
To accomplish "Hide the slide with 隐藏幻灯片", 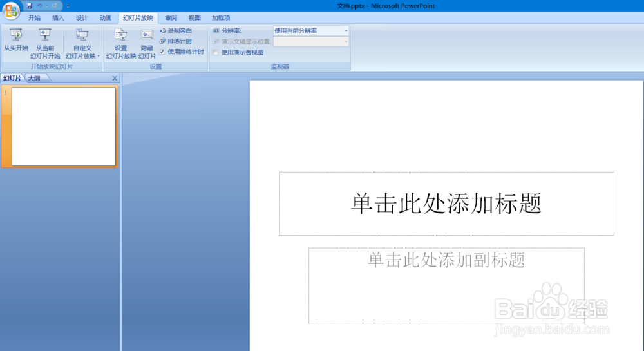I will click(147, 44).
